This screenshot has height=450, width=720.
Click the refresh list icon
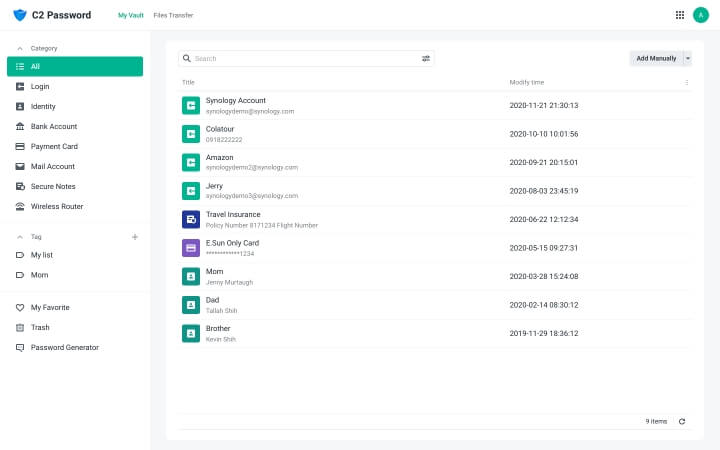682,421
